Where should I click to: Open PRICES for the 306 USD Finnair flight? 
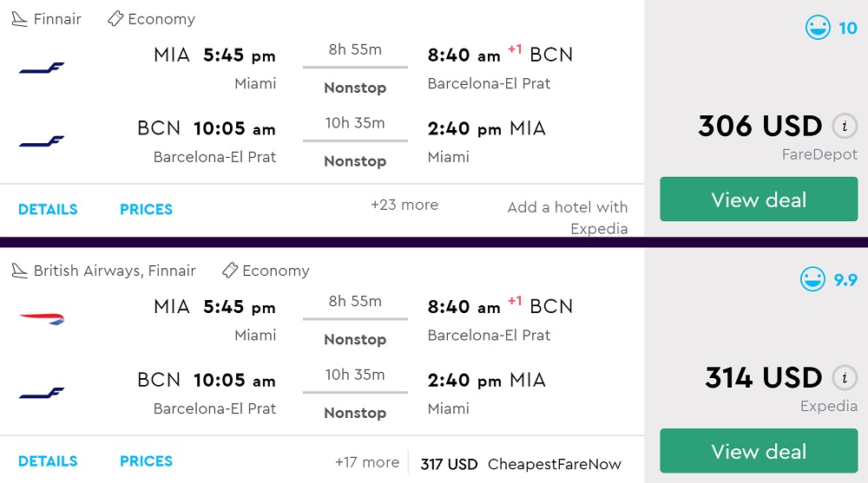tap(146, 209)
